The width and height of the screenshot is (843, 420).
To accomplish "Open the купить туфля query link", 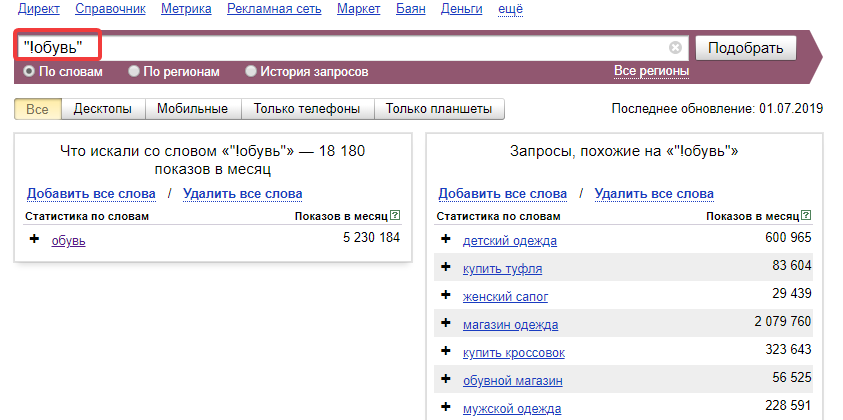I will tap(502, 268).
